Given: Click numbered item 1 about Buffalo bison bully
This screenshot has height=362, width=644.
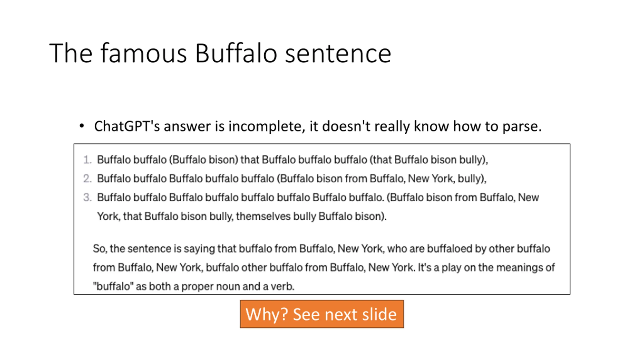Looking at the screenshot, I should coord(292,160).
